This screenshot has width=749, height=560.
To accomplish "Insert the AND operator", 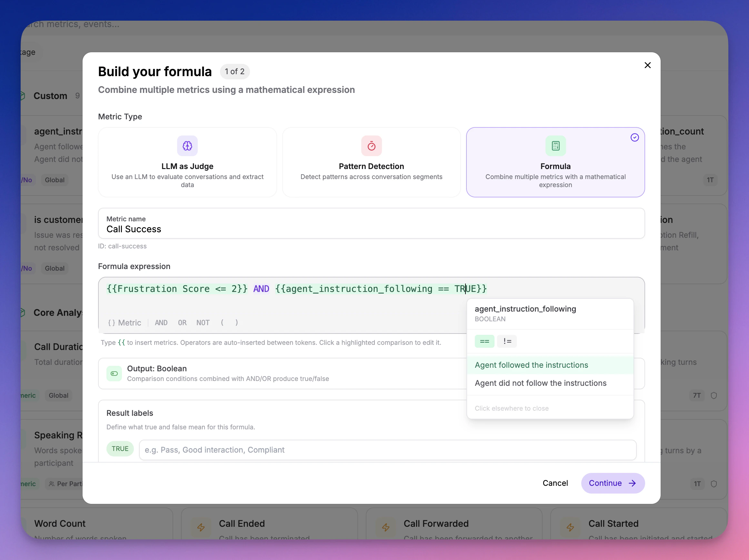I will pyautogui.click(x=161, y=323).
